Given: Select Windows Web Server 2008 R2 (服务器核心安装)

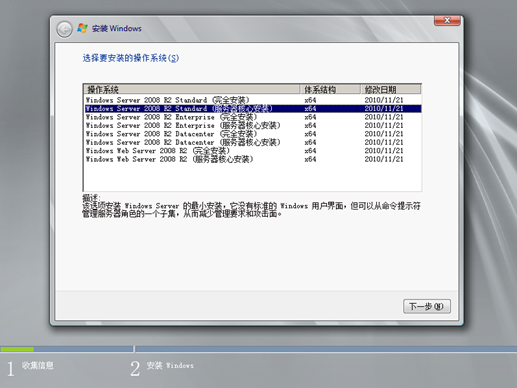Looking at the screenshot, I should click(x=252, y=159).
